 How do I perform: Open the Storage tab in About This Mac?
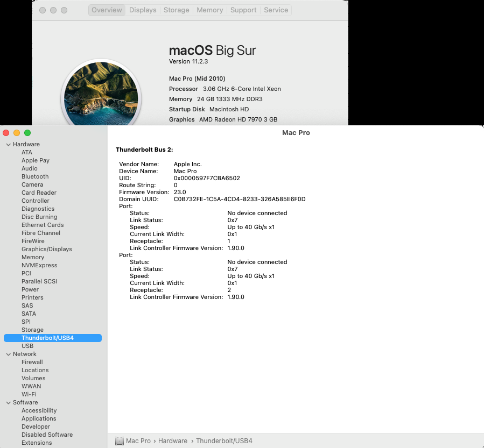click(176, 10)
